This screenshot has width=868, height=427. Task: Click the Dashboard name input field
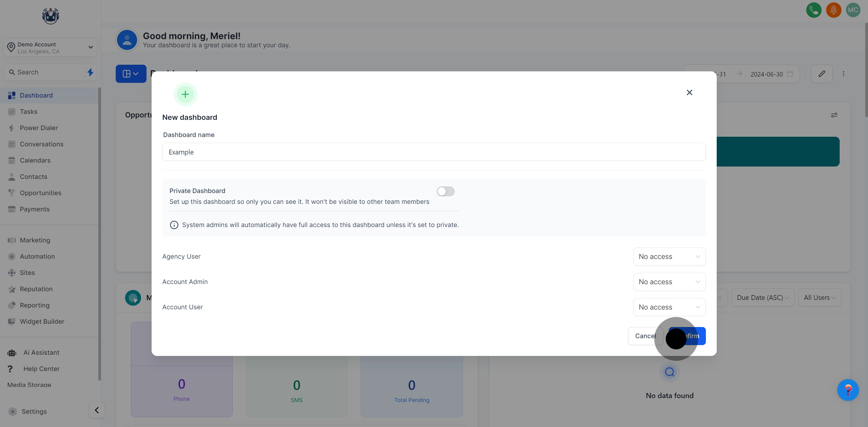(434, 152)
